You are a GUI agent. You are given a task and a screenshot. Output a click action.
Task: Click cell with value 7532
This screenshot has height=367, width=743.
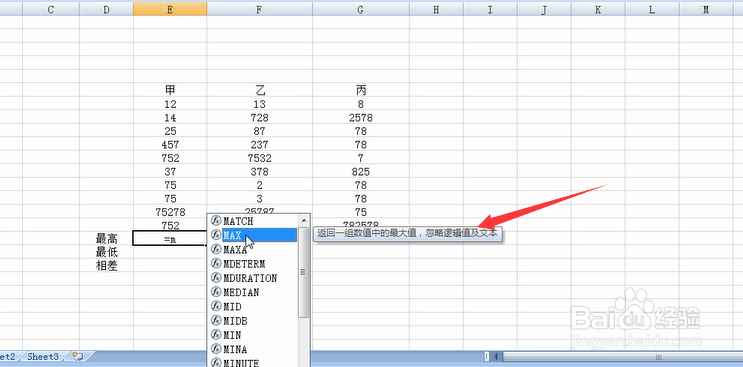point(259,158)
